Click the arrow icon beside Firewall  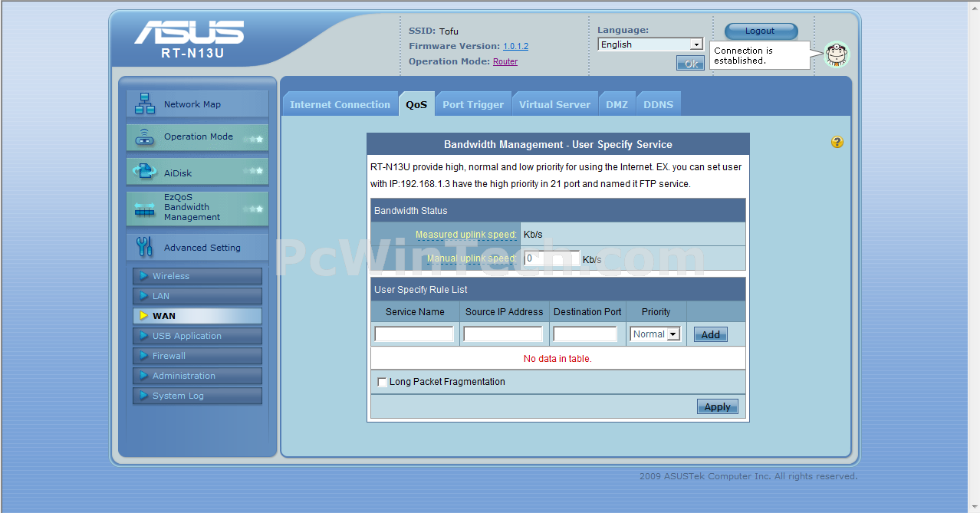(143, 356)
